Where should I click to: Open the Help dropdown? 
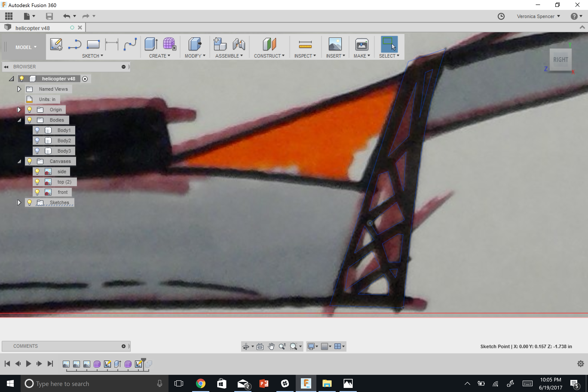[x=576, y=16]
